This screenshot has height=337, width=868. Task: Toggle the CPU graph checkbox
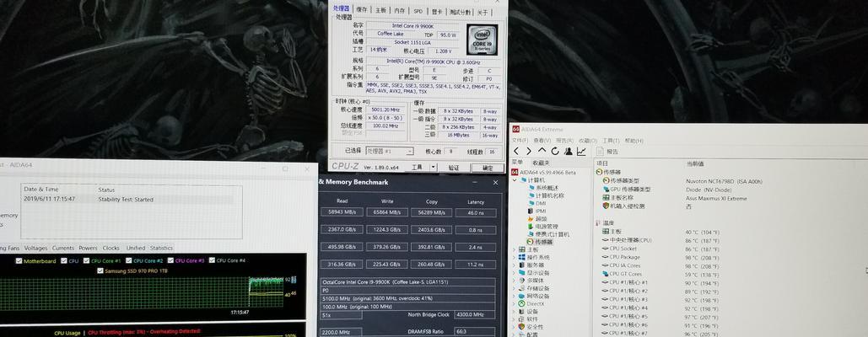pyautogui.click(x=63, y=261)
